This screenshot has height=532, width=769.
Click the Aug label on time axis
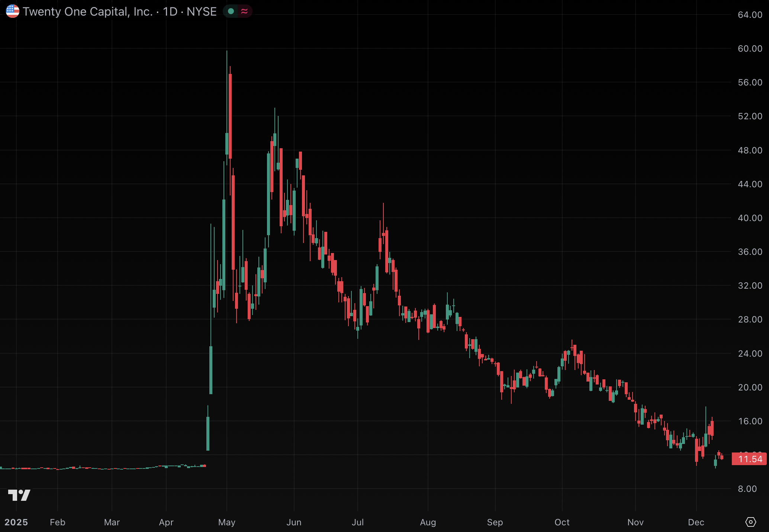(x=428, y=522)
